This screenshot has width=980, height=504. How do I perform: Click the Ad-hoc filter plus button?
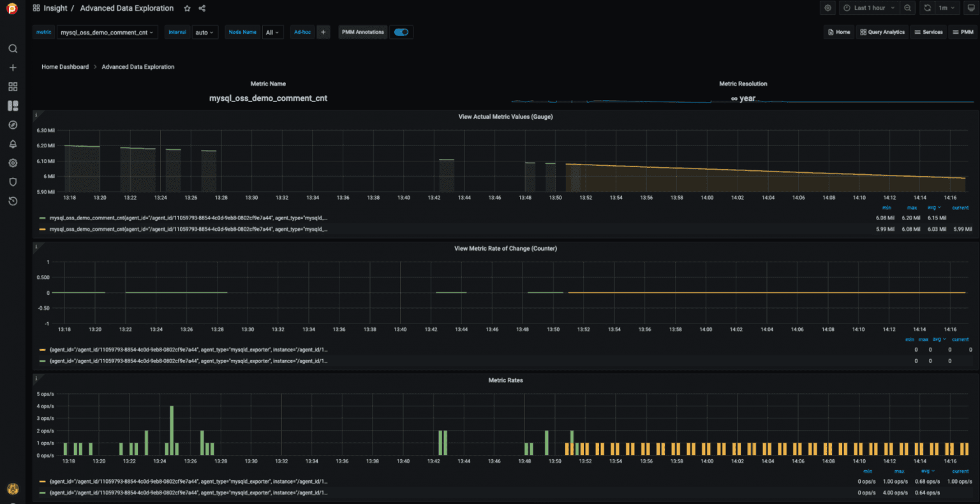(x=323, y=32)
